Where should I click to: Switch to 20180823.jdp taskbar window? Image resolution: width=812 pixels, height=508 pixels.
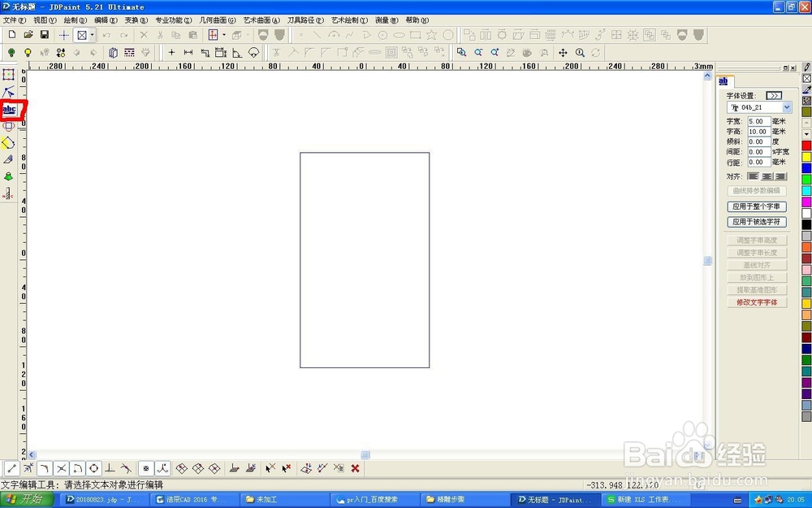click(104, 500)
